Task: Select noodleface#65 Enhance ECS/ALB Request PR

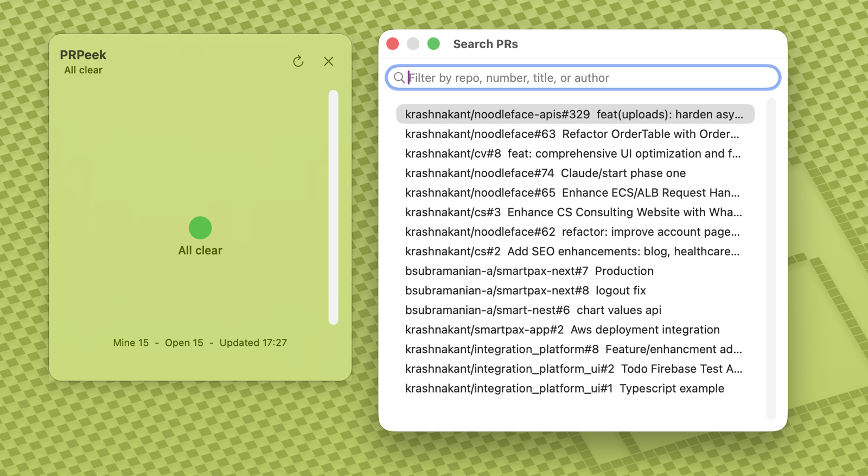Action: [x=575, y=192]
